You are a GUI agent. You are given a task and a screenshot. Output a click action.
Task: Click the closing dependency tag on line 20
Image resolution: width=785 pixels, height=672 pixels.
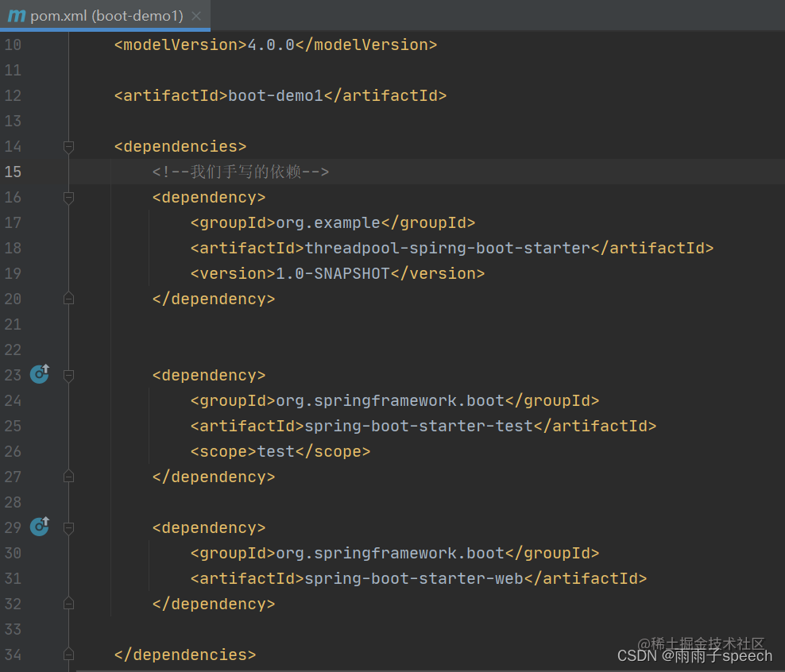(214, 299)
